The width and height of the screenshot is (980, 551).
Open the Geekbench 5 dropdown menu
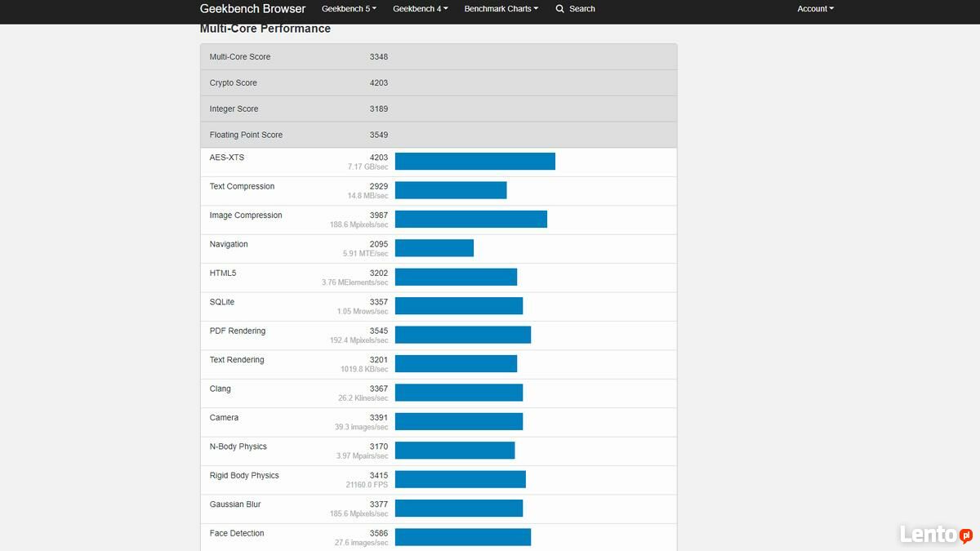(349, 9)
